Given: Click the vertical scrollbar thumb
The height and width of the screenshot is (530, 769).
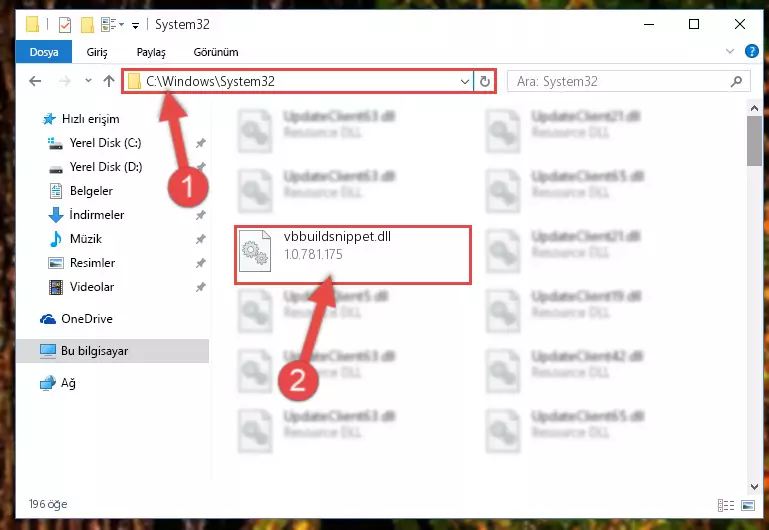Looking at the screenshot, I should coord(754,141).
